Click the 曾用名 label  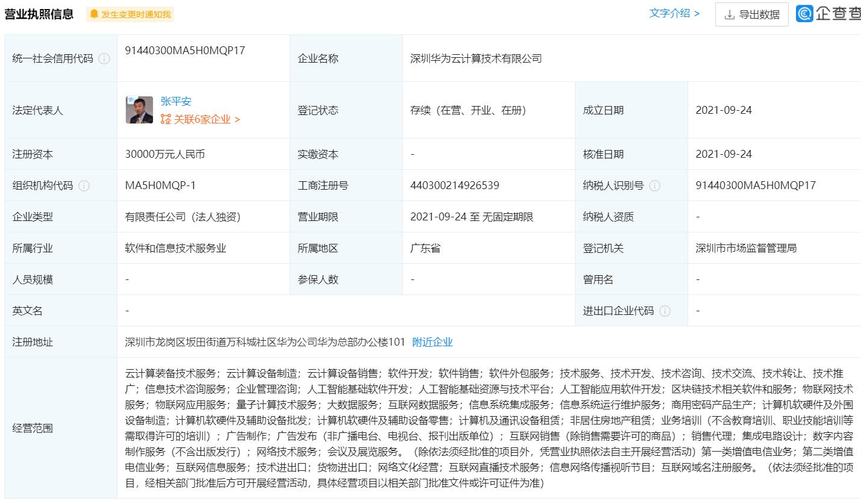point(598,279)
